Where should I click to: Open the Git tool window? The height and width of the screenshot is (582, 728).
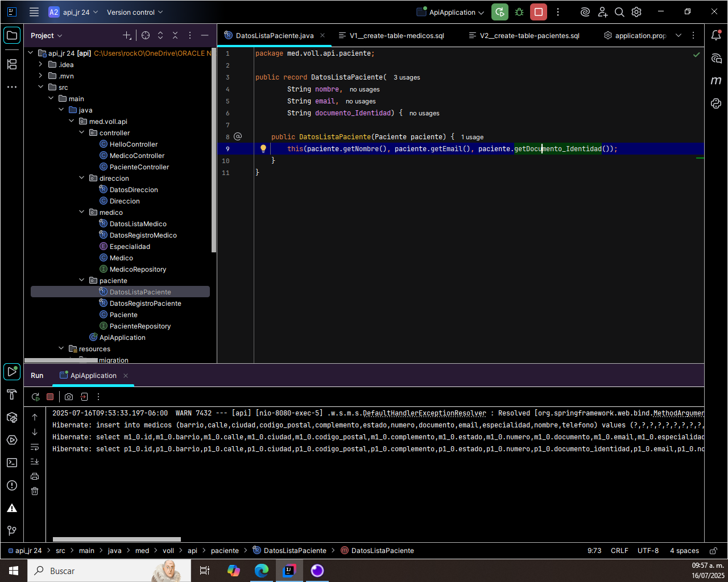[x=12, y=531]
